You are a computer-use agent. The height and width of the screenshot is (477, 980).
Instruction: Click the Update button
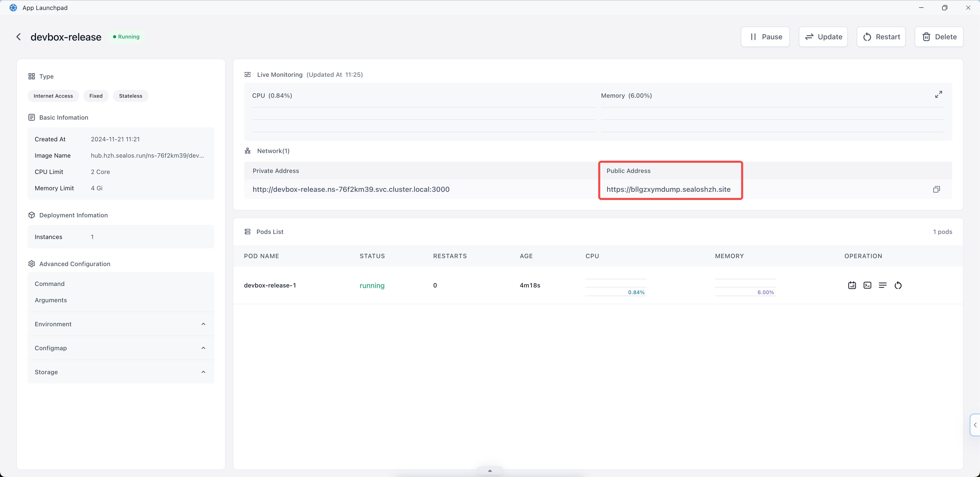pos(823,37)
